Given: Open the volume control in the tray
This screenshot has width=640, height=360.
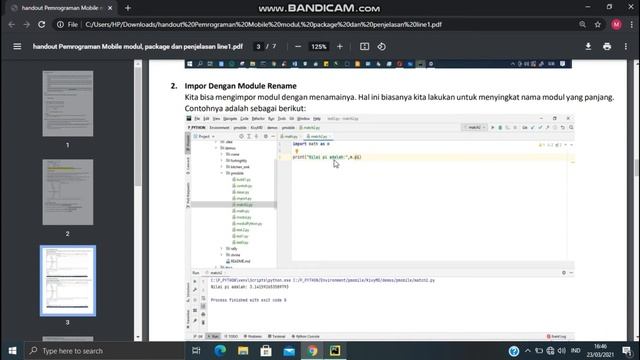Looking at the screenshot, I should pos(562,351).
